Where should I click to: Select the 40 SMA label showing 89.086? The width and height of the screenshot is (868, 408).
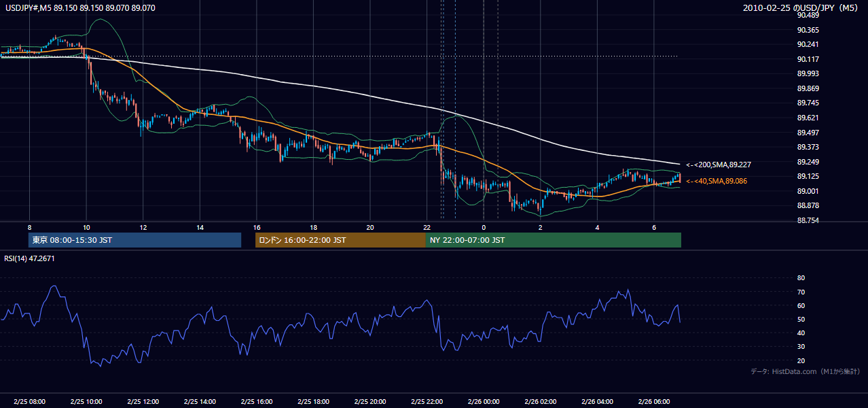(717, 181)
